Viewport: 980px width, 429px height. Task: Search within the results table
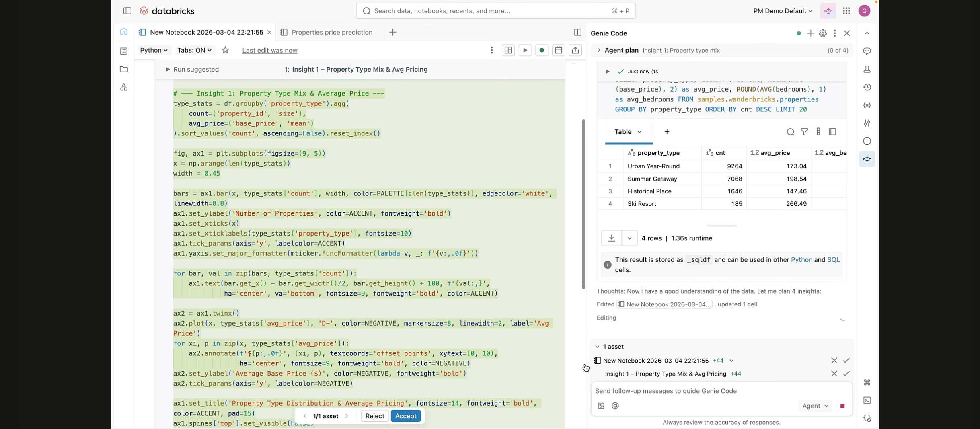click(790, 132)
